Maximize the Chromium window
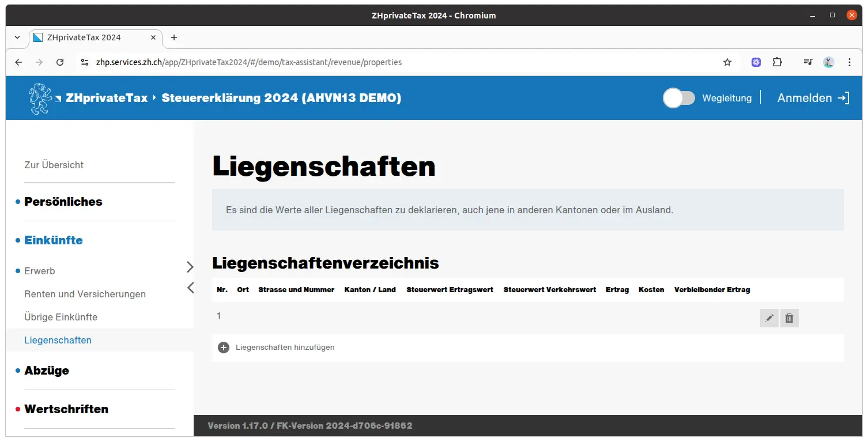This screenshot has width=868, height=442. pos(832,16)
